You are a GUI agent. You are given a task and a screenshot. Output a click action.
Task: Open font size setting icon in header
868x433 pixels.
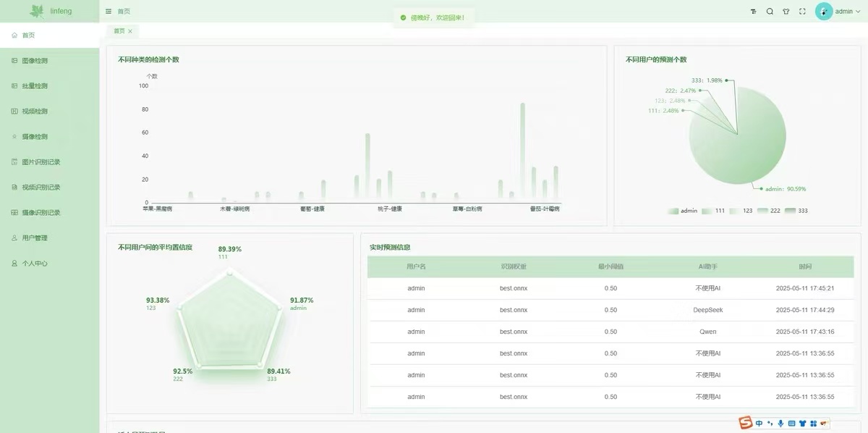click(753, 12)
